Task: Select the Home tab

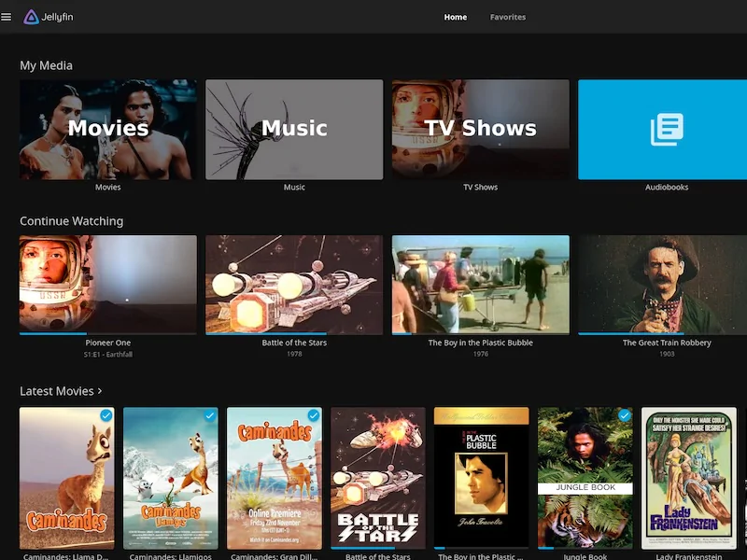Action: pos(456,17)
